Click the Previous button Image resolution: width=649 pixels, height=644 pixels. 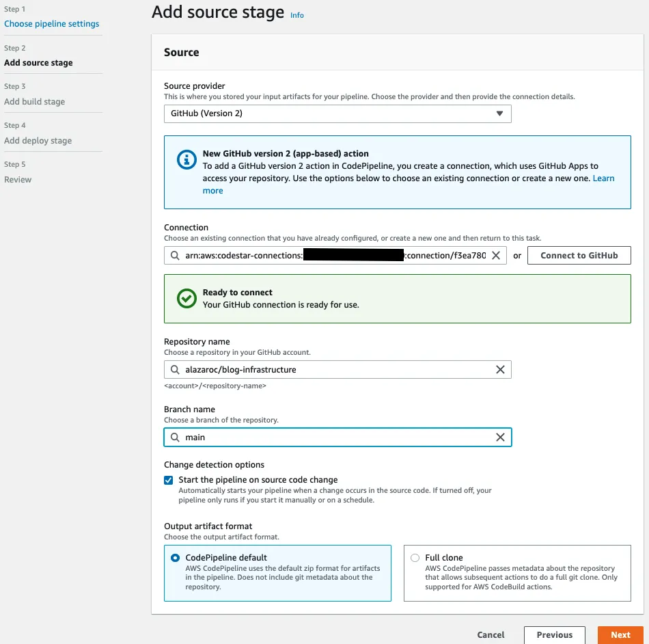pos(554,634)
